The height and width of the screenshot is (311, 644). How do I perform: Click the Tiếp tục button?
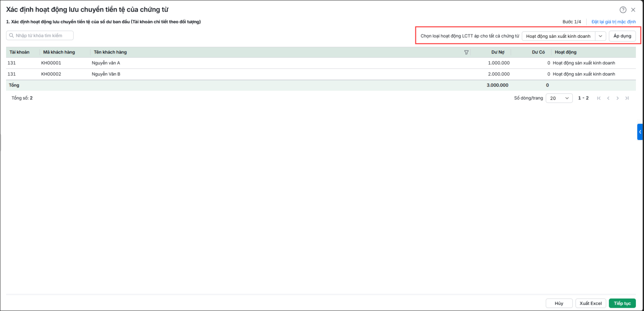click(x=622, y=303)
